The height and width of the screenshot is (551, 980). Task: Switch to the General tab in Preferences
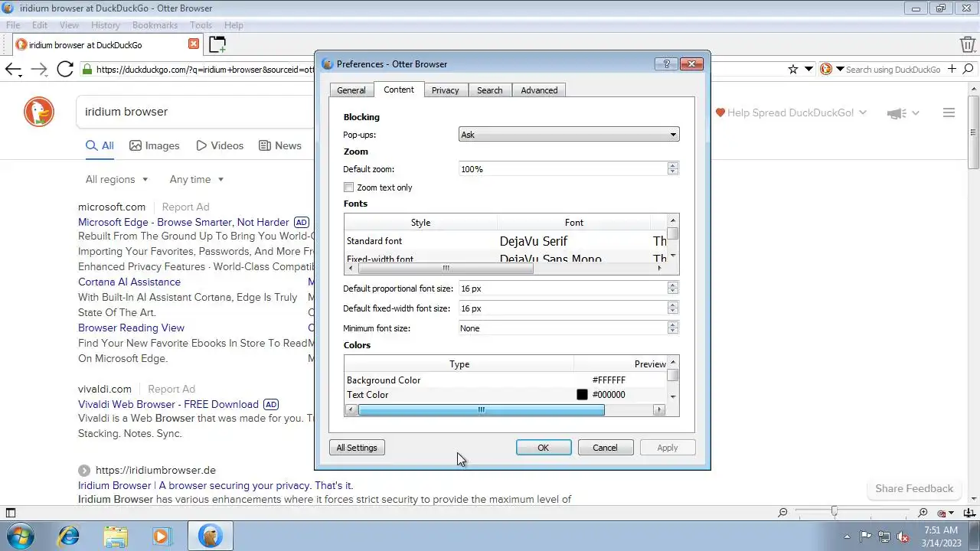pyautogui.click(x=351, y=90)
